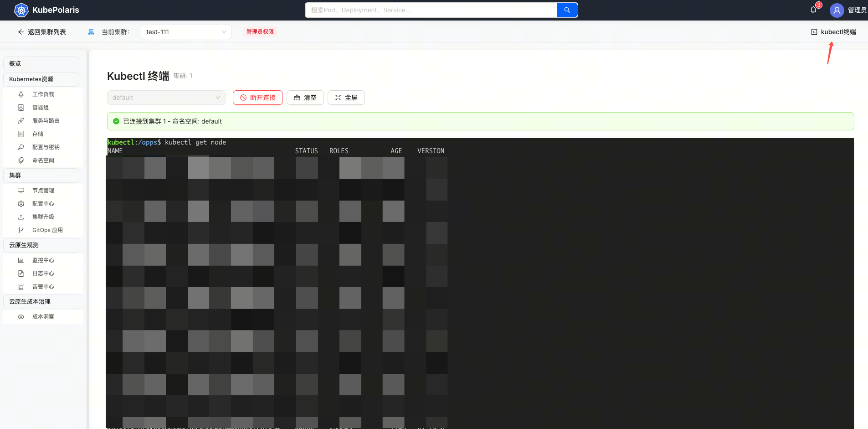
Task: Collapse the 集群 menu group
Action: pyautogui.click(x=41, y=176)
